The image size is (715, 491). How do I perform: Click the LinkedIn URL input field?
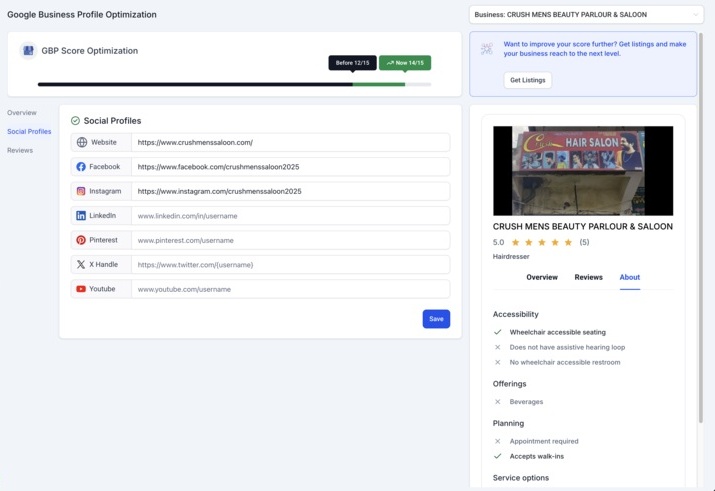[x=290, y=216]
